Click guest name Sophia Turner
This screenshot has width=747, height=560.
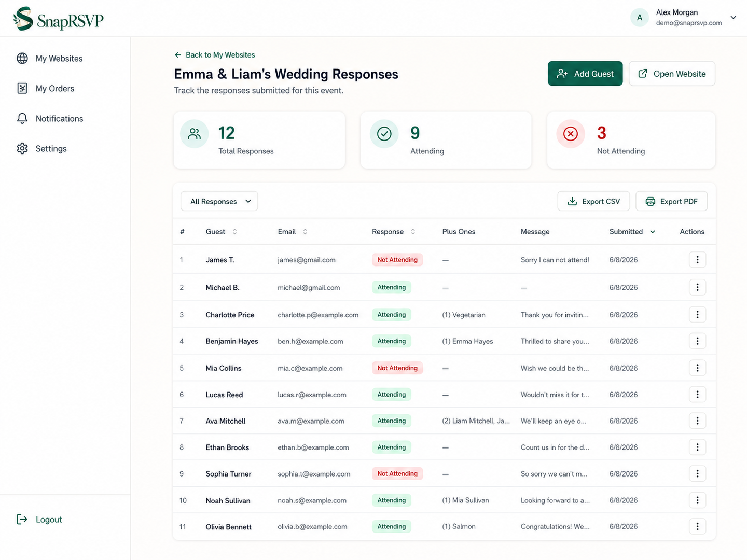tap(228, 474)
